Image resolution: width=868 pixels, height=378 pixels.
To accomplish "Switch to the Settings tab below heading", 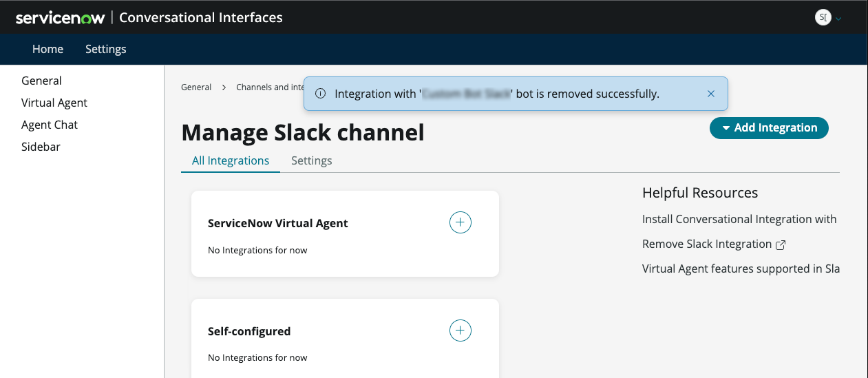I will (x=312, y=160).
